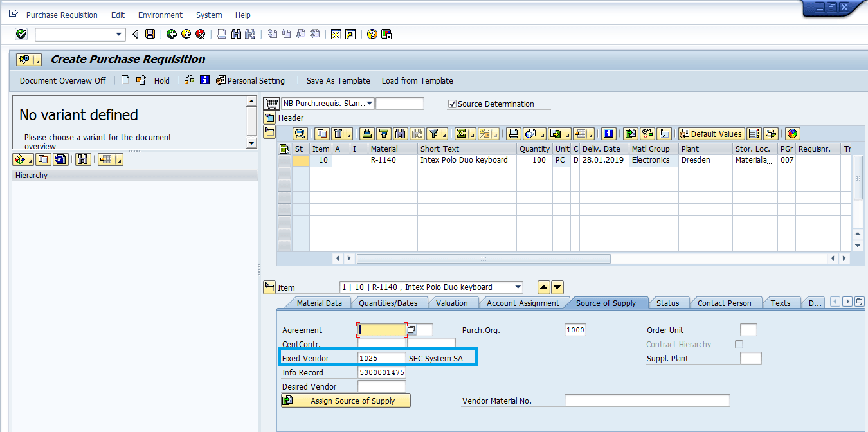Click the Desired Vendor input field
Viewport: 868px width, 432px height.
tap(382, 386)
